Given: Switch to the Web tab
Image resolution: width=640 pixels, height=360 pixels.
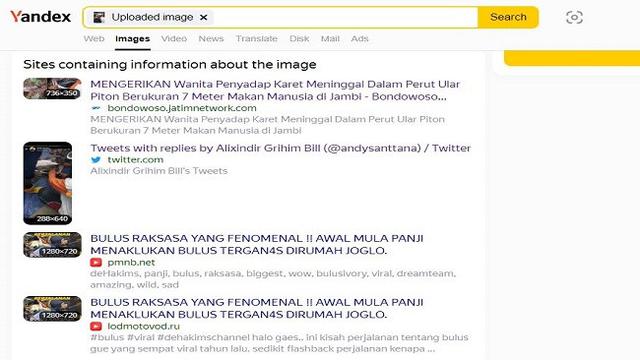Looking at the screenshot, I should click(94, 39).
